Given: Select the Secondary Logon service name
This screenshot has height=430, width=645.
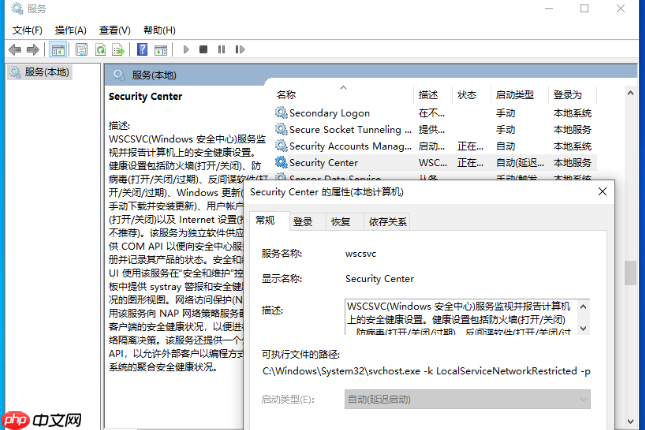Looking at the screenshot, I should [x=329, y=113].
